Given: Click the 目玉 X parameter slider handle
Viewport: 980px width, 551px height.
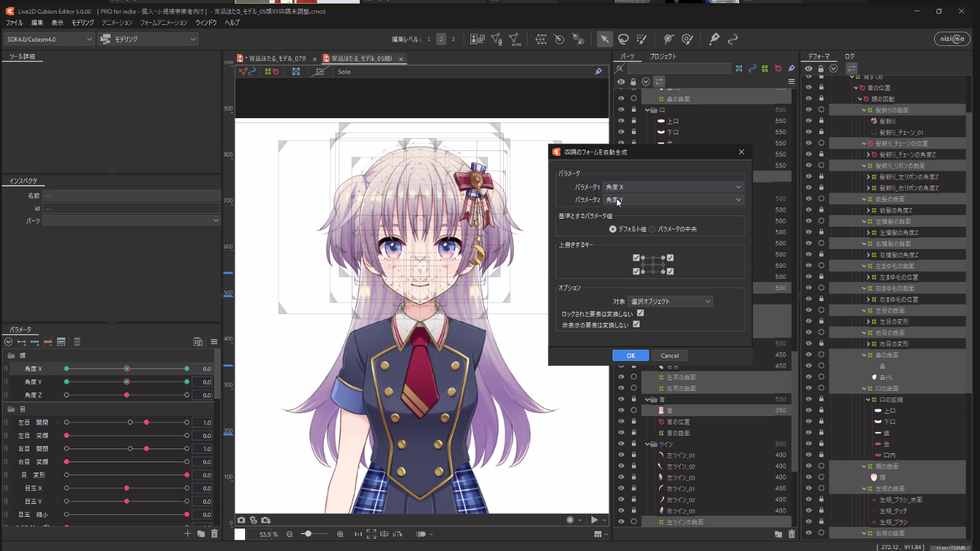Looking at the screenshot, I should (127, 488).
